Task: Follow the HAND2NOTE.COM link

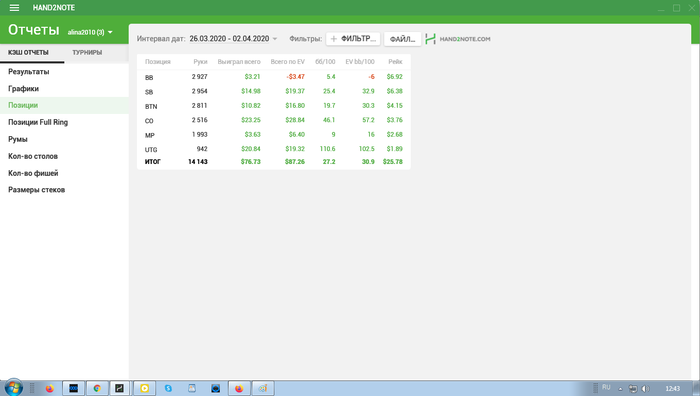Action: pos(465,39)
